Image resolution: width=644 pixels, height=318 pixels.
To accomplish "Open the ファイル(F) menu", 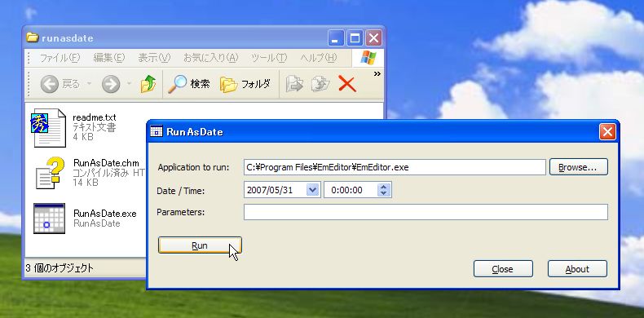I will pos(60,58).
